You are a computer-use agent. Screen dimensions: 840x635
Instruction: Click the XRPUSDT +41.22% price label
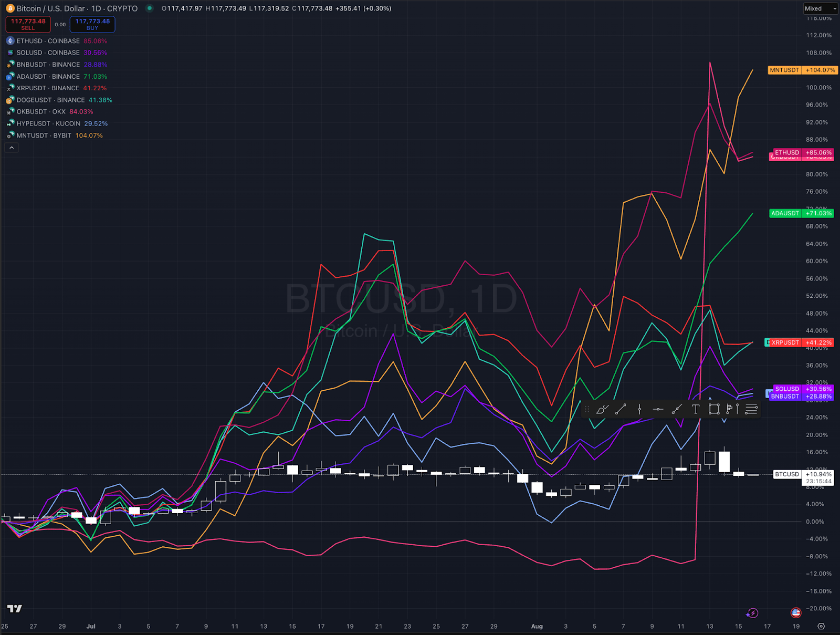pos(802,342)
